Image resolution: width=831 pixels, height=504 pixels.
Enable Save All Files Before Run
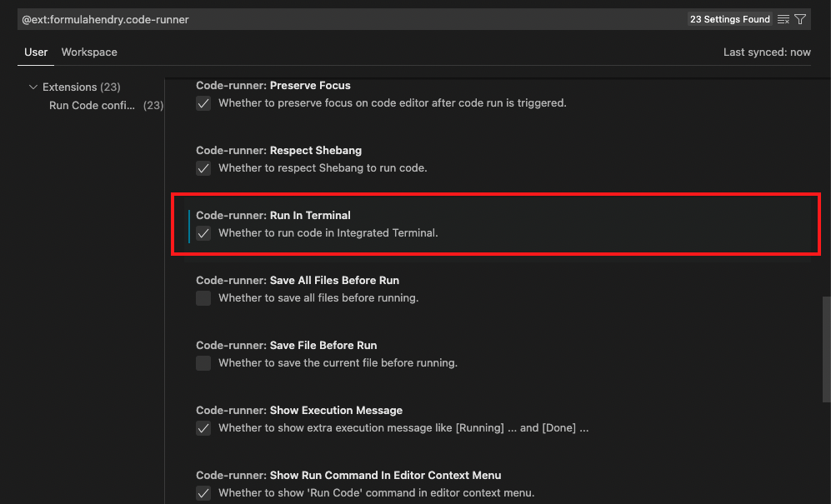(203, 298)
